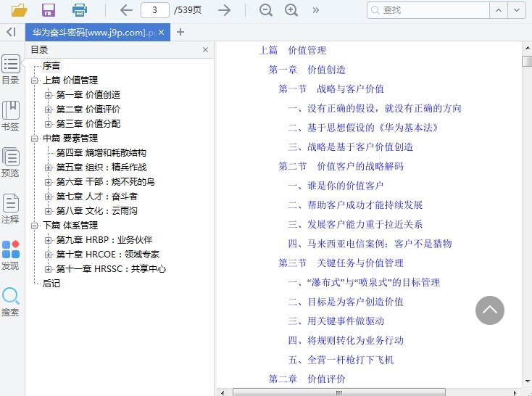Open link 上篇 价值管理 in page

293,50
